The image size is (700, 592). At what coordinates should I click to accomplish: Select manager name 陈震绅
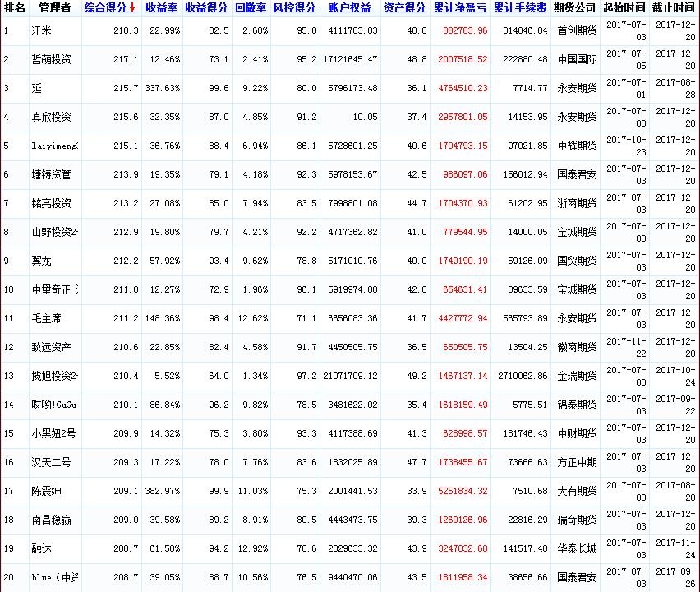coord(46,491)
